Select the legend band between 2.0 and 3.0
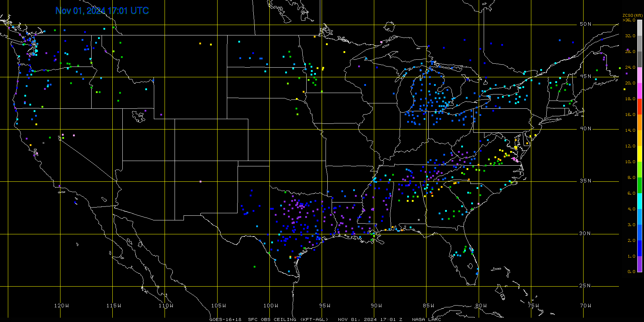 click(x=640, y=233)
